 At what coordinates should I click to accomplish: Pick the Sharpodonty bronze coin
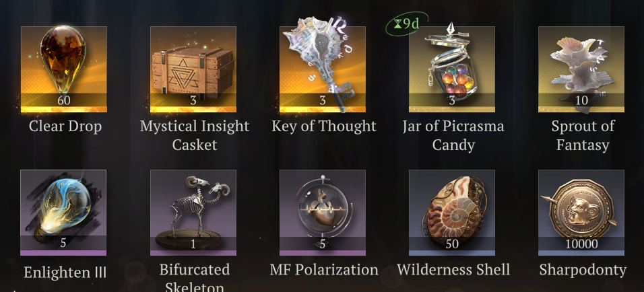pyautogui.click(x=581, y=213)
